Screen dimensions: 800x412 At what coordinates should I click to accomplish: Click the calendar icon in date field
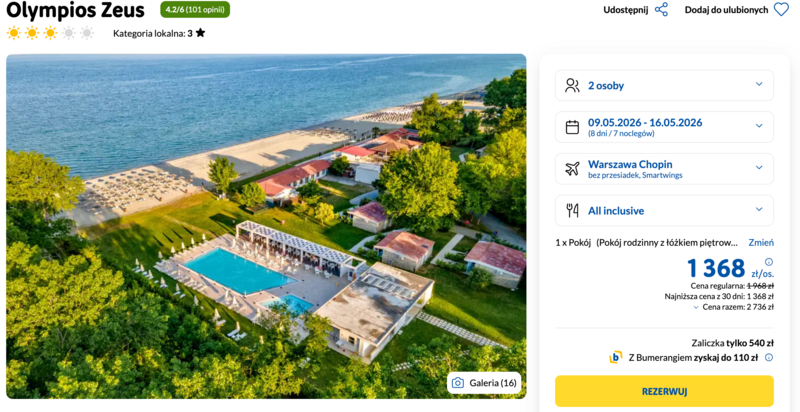572,127
